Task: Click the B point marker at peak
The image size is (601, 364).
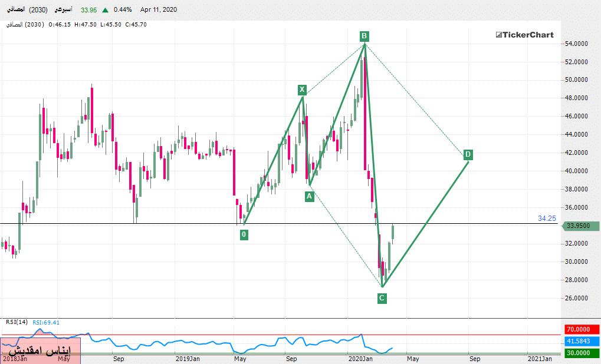Action: [364, 37]
